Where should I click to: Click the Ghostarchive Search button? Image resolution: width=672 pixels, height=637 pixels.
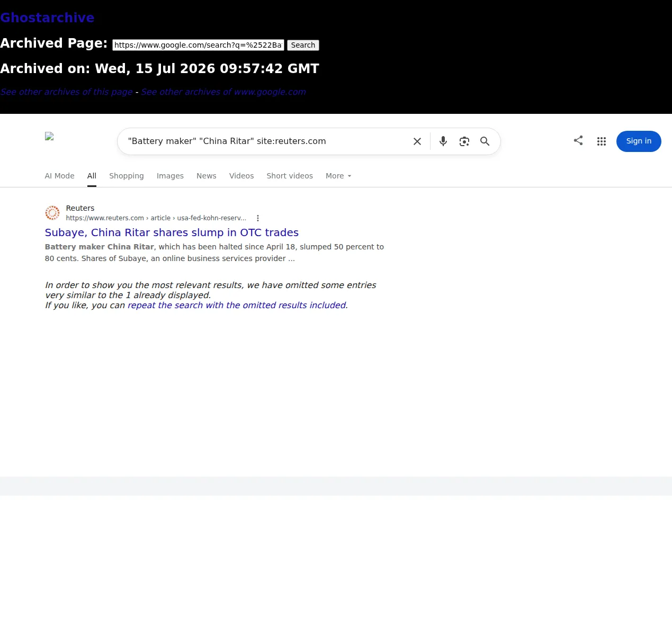click(303, 45)
